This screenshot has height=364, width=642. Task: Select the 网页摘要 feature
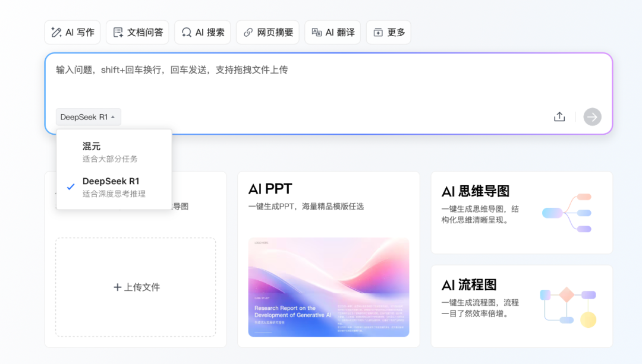(x=267, y=32)
